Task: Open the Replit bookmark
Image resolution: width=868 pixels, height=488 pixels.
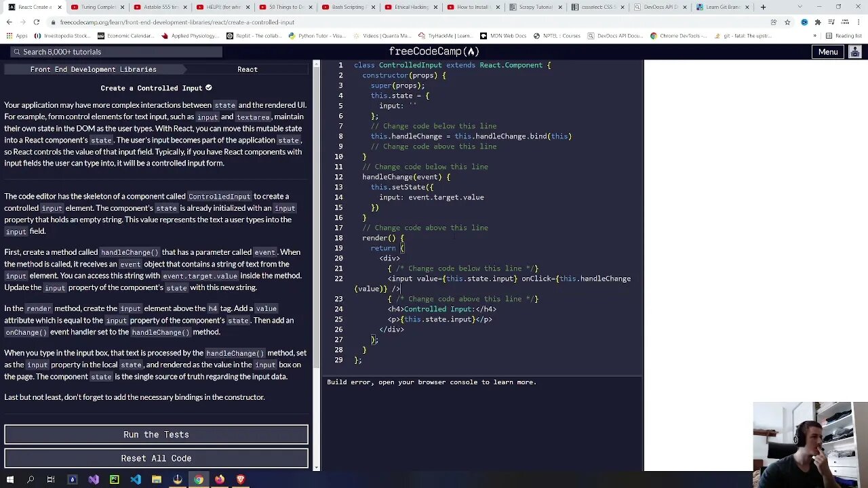Action: pos(254,36)
